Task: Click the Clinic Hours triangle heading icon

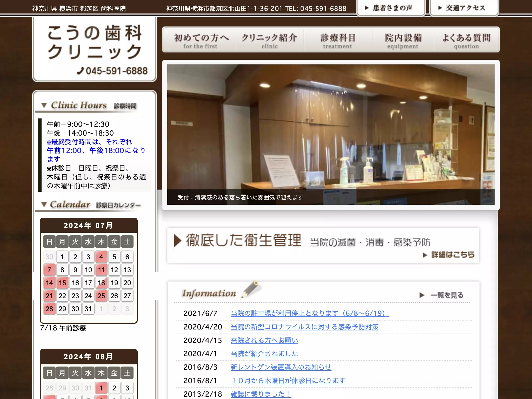Action: [x=44, y=105]
